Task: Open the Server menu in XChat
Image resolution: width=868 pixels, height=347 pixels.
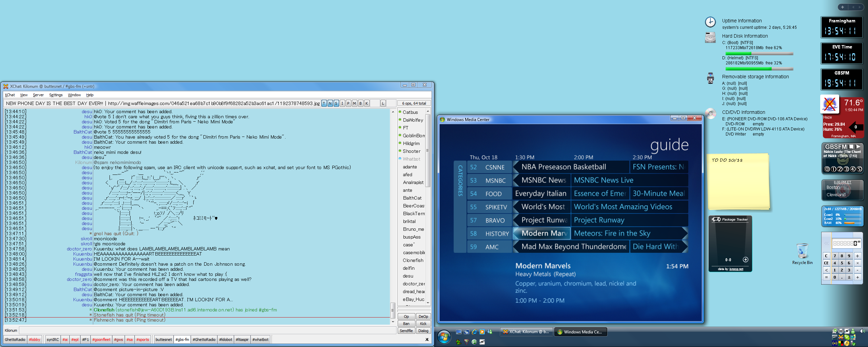Action: [38, 95]
